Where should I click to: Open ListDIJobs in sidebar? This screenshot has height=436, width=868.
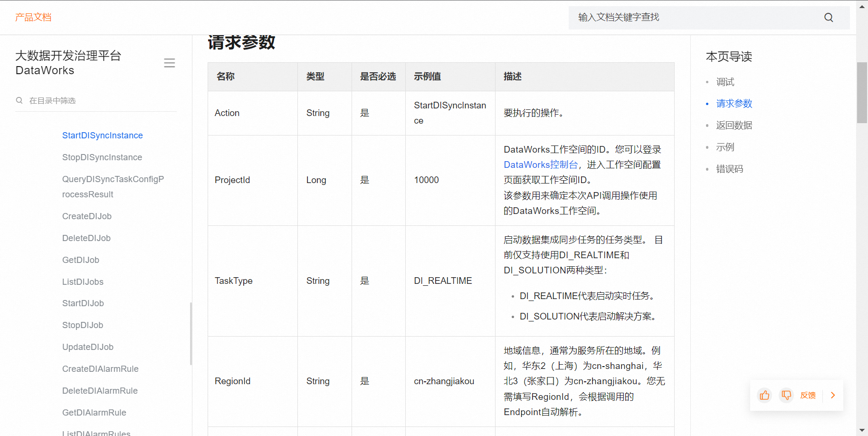[x=83, y=282]
